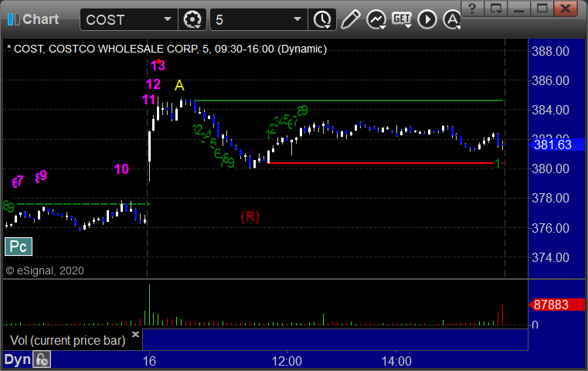Screen dimensions: 588x371
Task: Click the Pc previous close marker
Action: click(19, 247)
